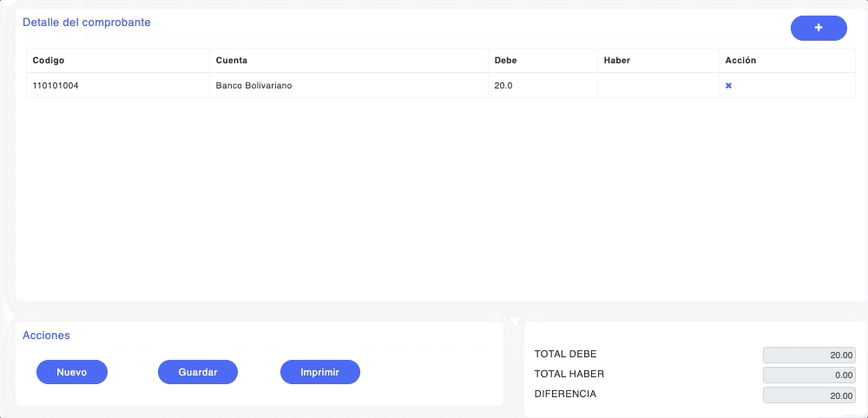Click the Nuevo button
The image size is (868, 418).
(72, 372)
